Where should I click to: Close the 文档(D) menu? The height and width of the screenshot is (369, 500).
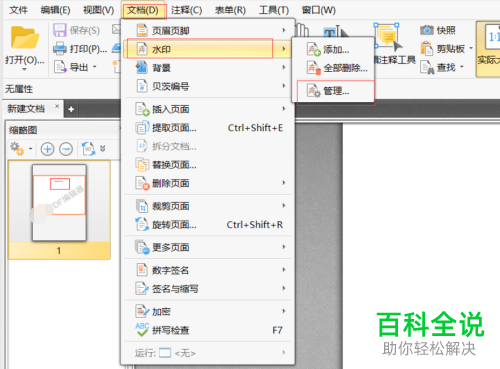pos(143,10)
